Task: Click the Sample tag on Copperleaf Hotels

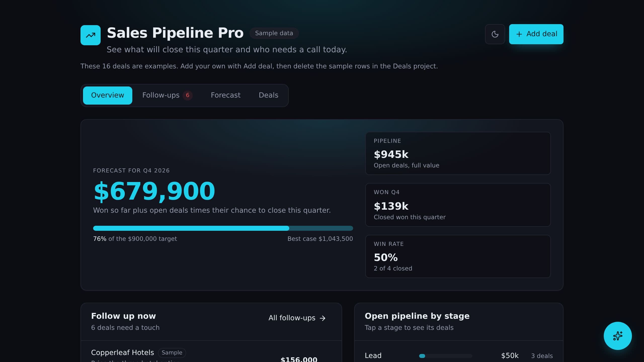Action: 172,353
